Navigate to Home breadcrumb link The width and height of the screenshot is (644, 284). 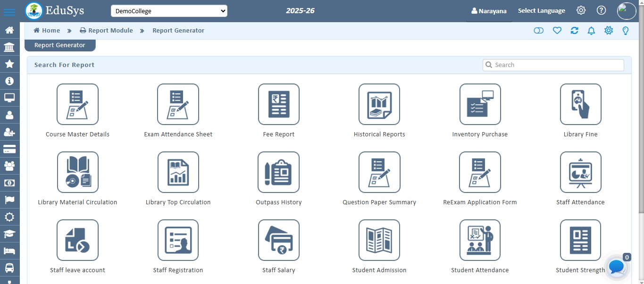[x=47, y=31]
